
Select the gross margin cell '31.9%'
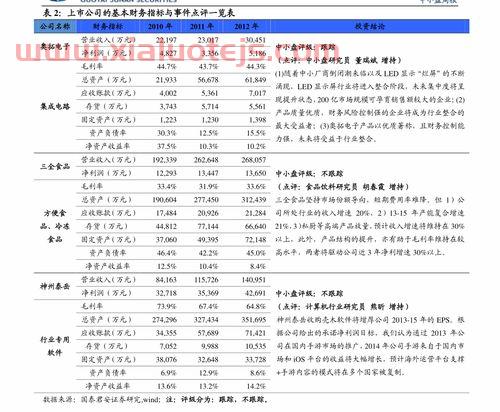(x=208, y=187)
